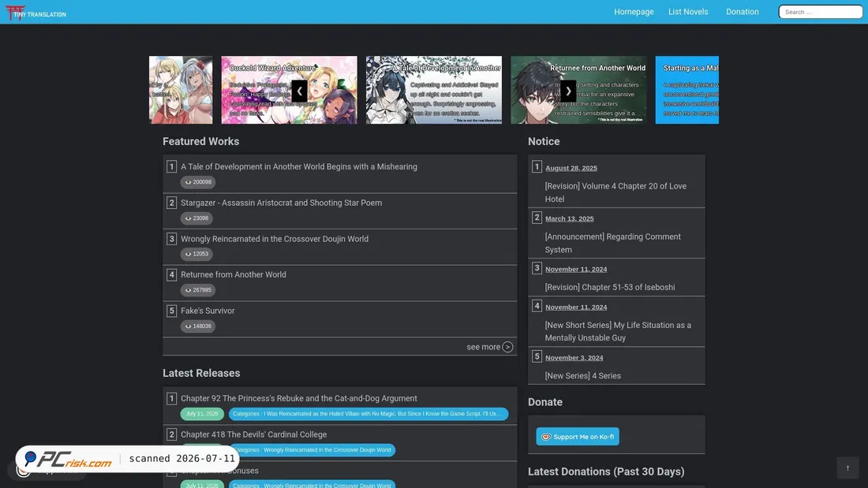Open the August 28, 2025 notice date

tap(571, 168)
